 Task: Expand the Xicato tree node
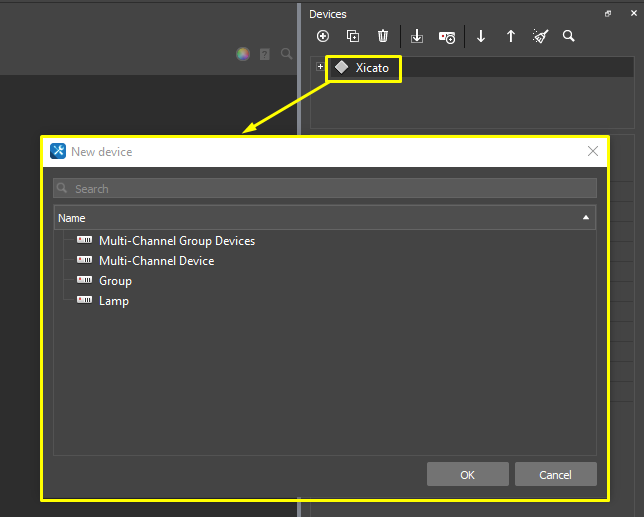pos(320,67)
